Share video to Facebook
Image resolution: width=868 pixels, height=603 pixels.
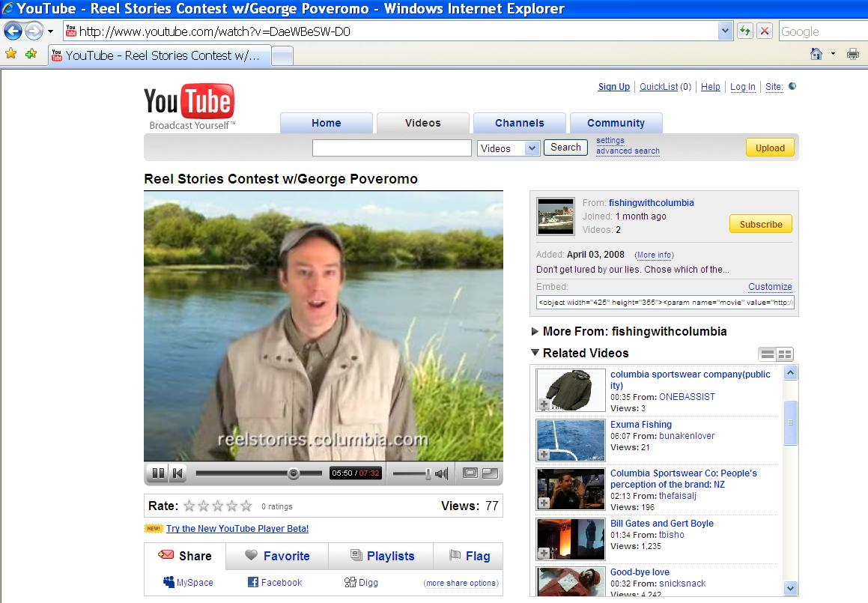point(275,583)
